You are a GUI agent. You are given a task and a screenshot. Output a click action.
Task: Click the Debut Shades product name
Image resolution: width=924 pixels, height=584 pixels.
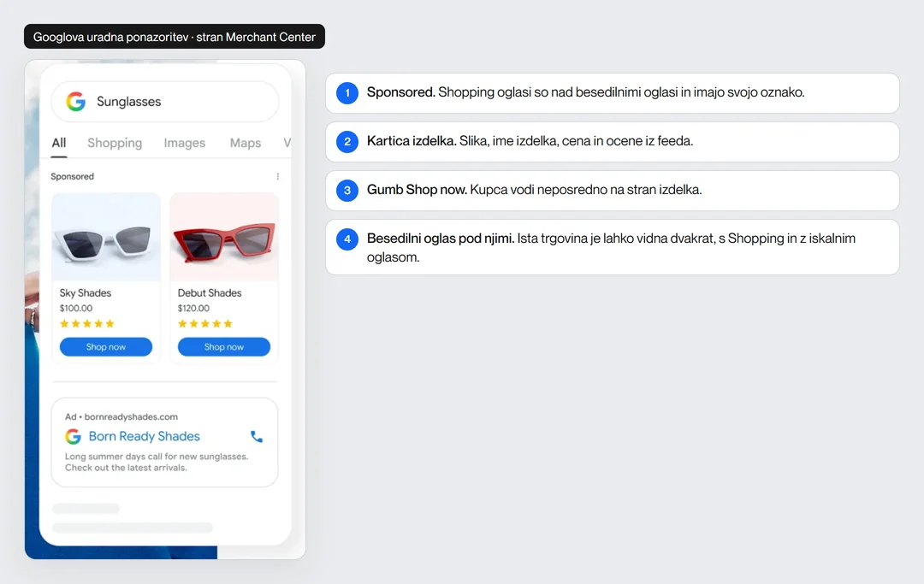pos(210,293)
